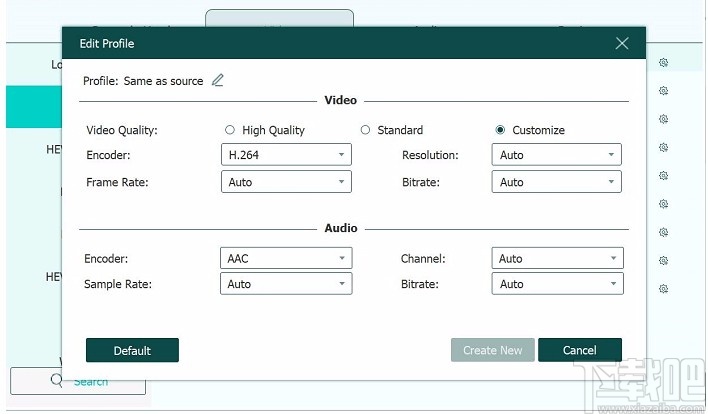Screen dimensions: 708x414
Task: Select the Customize radio button
Action: [501, 130]
